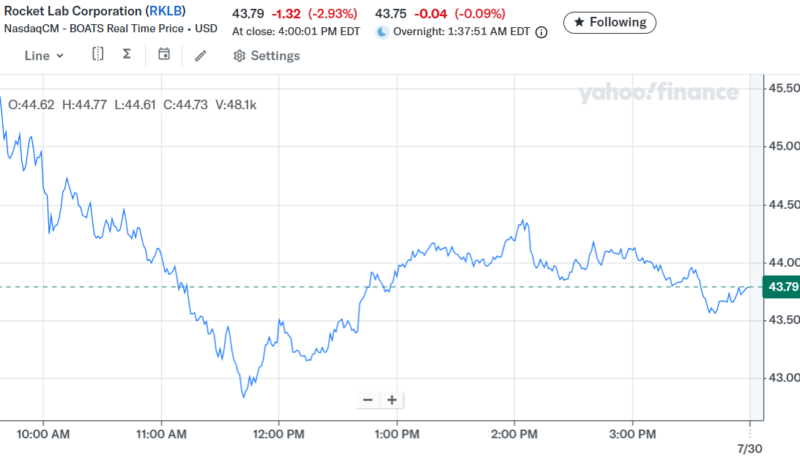Click the 2:00 PM time axis label
Viewport: 800px width, 456px height.
coord(514,434)
